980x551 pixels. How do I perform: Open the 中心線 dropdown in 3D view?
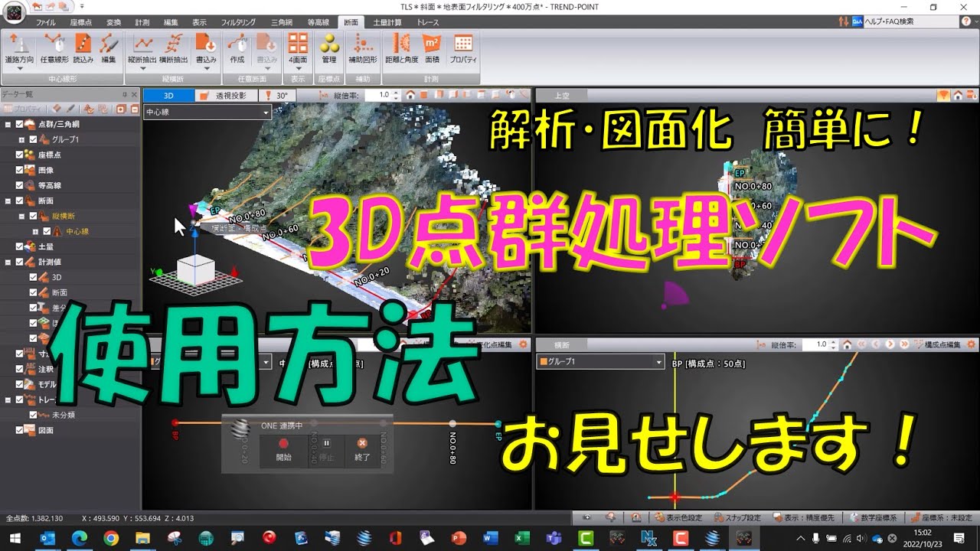click(x=207, y=112)
